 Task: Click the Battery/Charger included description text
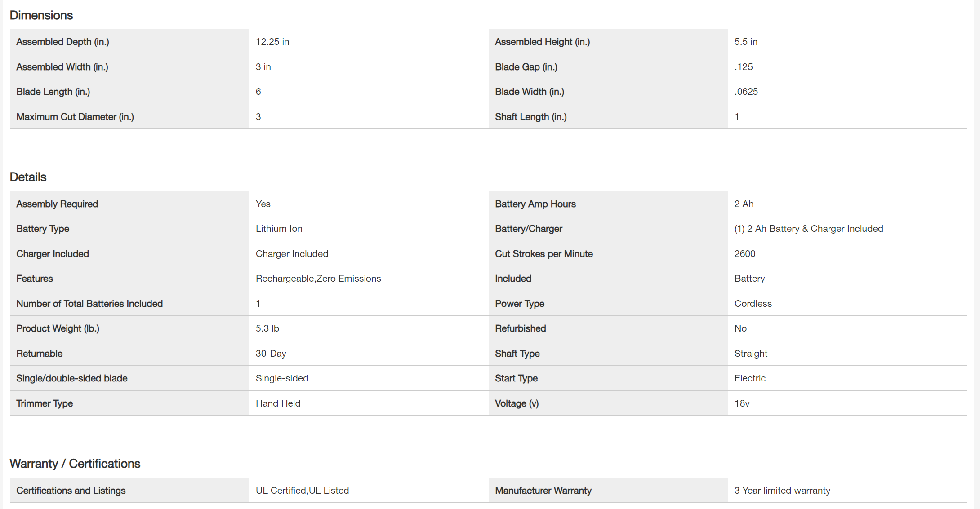[809, 229]
